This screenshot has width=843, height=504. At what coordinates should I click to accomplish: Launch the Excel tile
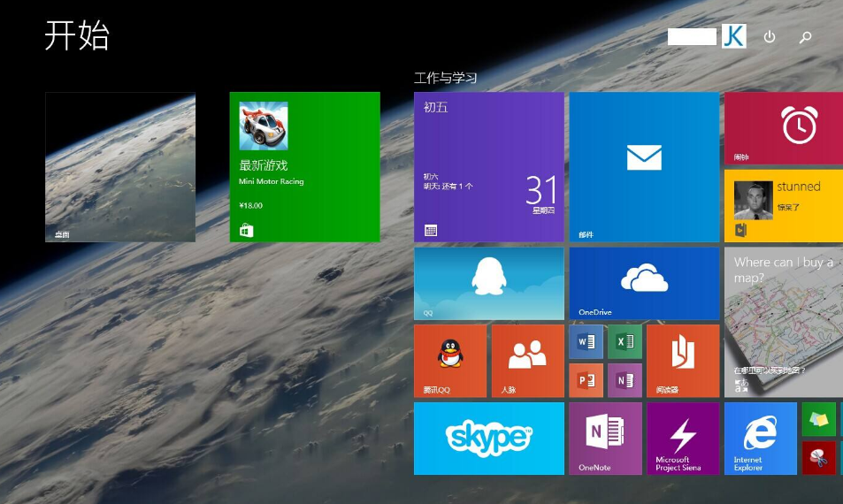(x=625, y=341)
